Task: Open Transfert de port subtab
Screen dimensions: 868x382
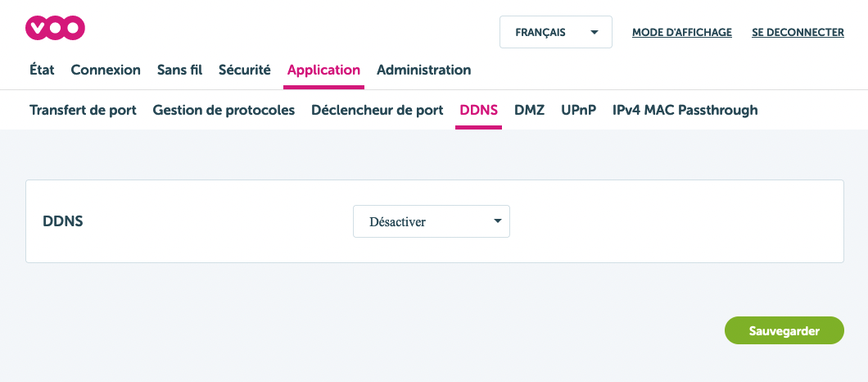Action: (83, 110)
